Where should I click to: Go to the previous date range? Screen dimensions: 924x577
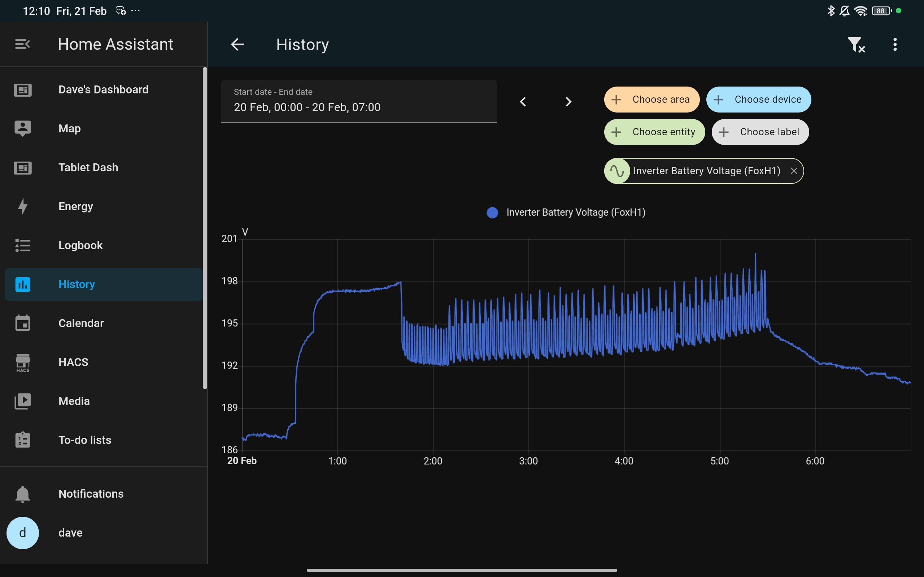point(523,101)
